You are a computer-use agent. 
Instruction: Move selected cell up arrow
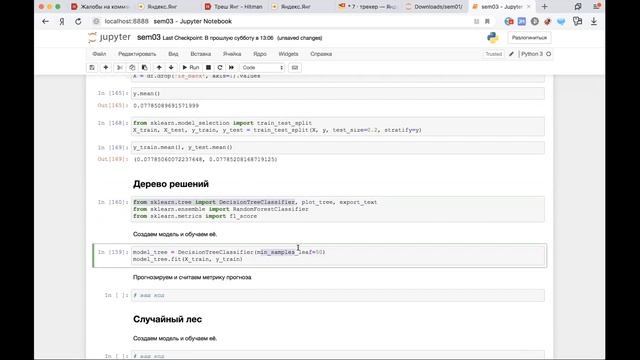click(x=159, y=67)
